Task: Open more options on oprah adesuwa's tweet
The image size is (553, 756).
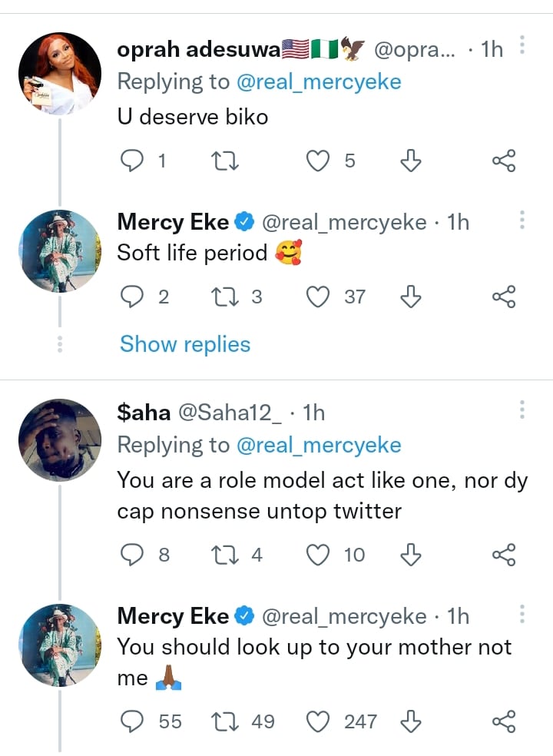Action: [x=522, y=46]
